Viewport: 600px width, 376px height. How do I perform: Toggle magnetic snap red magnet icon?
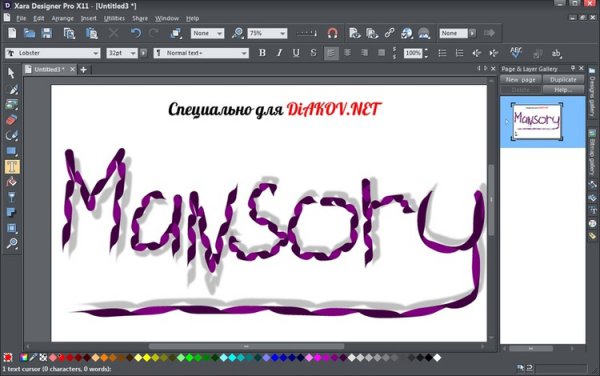[333, 33]
